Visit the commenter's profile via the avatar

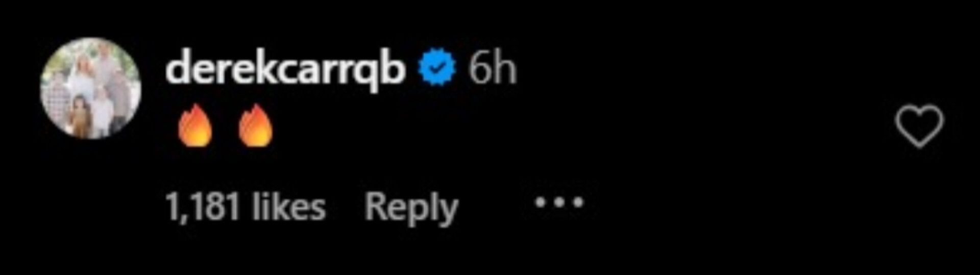click(91, 88)
